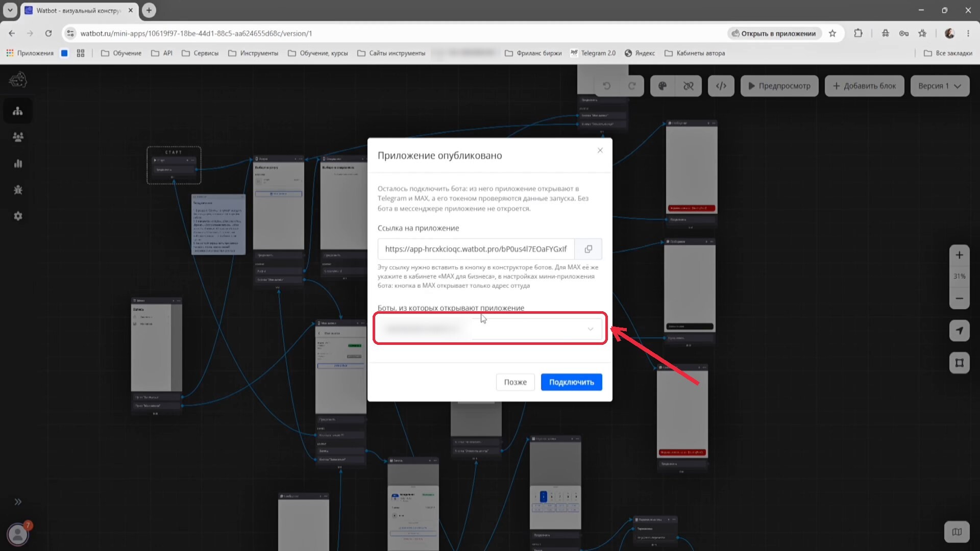Open the Chrome three-dot menu
The width and height of the screenshot is (980, 551).
tap(968, 33)
